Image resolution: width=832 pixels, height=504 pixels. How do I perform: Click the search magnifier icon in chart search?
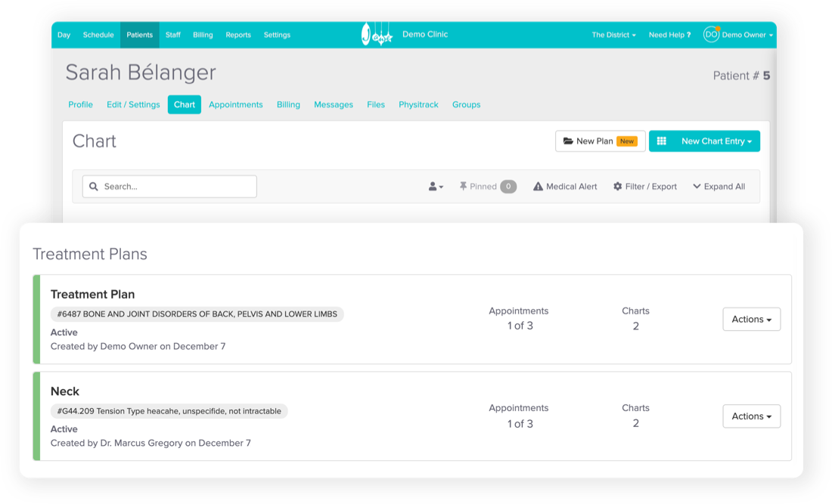coord(93,186)
